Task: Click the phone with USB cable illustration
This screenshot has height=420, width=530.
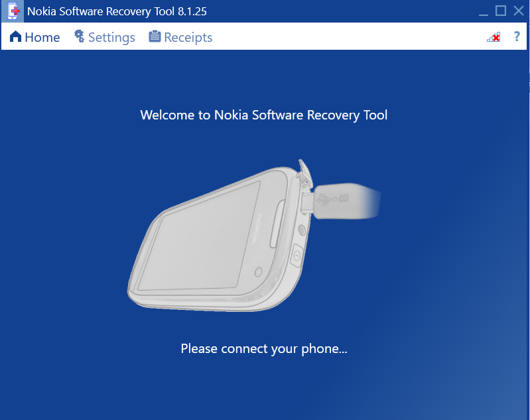Action: 254,236
